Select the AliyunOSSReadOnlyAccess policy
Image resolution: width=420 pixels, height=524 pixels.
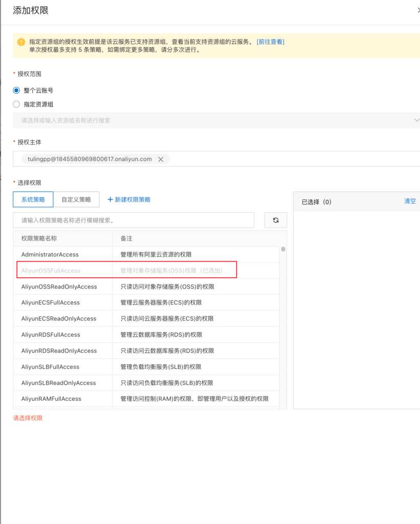click(x=59, y=287)
